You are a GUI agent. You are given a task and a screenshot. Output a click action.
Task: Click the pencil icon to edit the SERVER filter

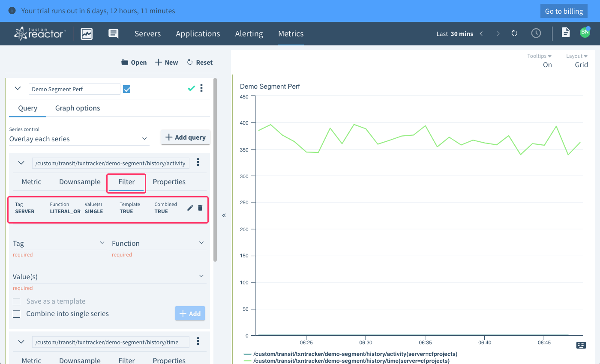[190, 208]
